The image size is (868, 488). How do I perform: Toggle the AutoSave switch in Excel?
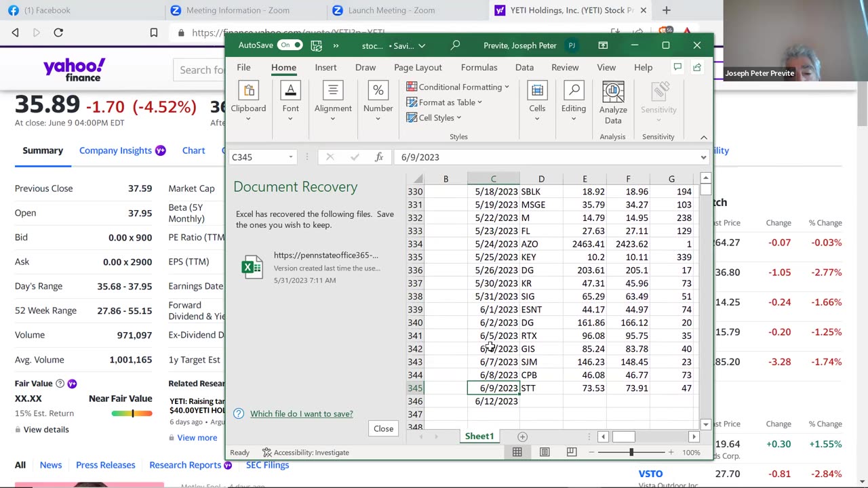tap(290, 45)
